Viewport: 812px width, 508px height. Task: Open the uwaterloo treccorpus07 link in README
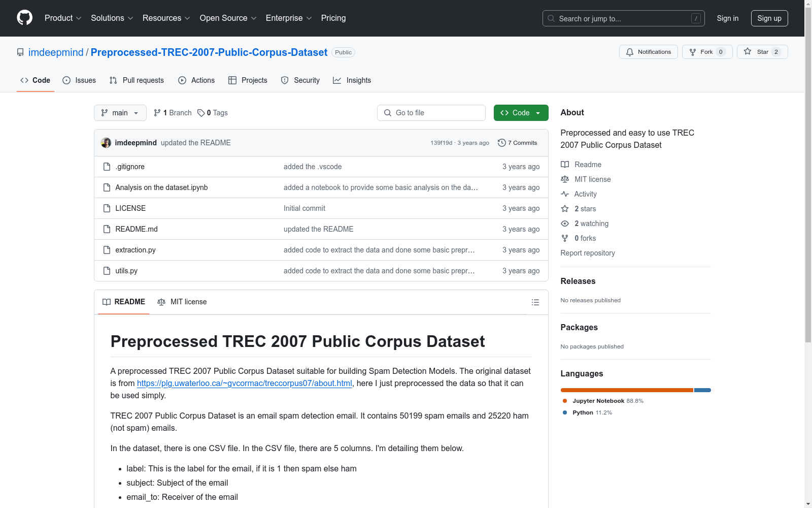245,383
